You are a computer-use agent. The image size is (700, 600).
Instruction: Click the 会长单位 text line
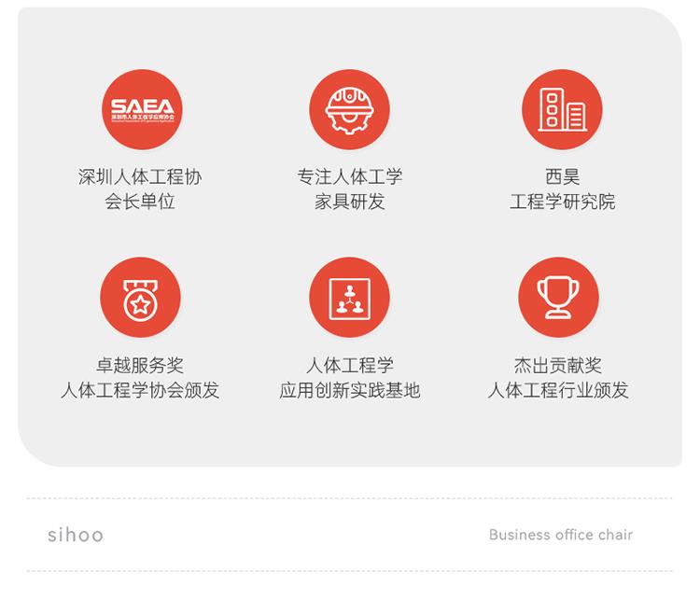140,202
